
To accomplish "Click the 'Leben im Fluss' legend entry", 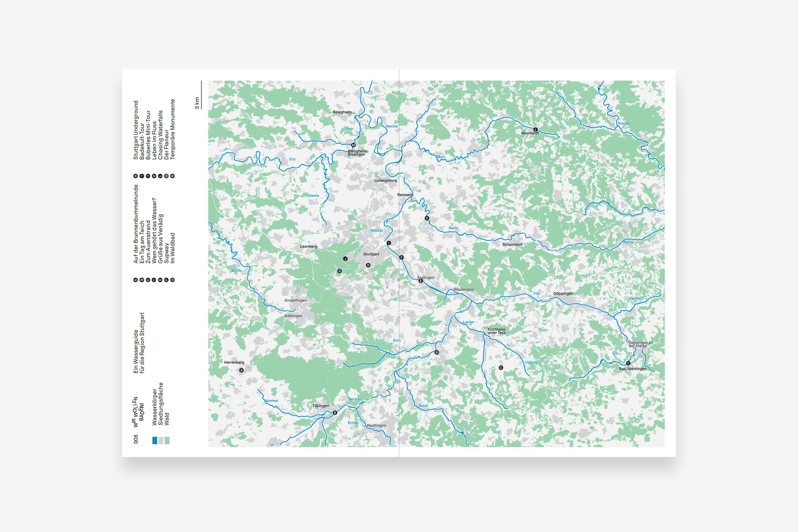I will [154, 141].
